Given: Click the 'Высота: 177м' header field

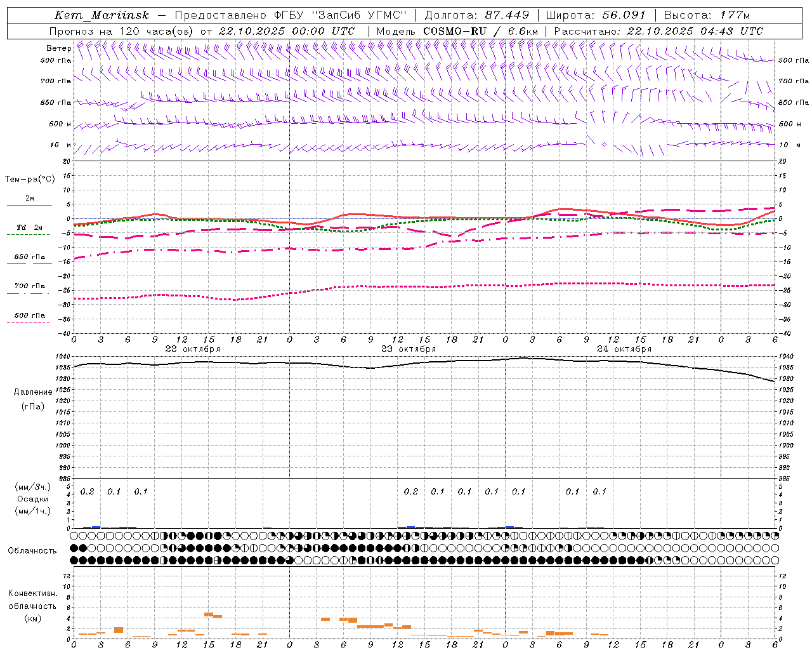Looking at the screenshot, I should (x=707, y=15).
